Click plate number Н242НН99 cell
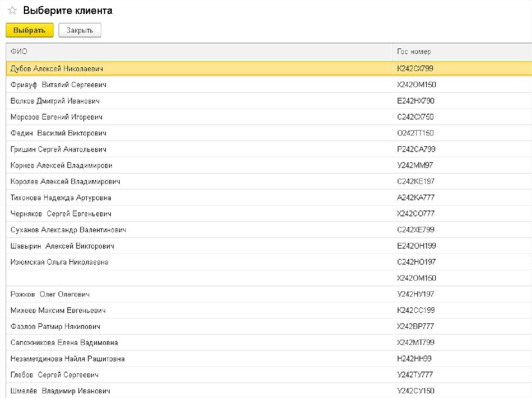Screen dimensions: 532x398 coord(414,359)
